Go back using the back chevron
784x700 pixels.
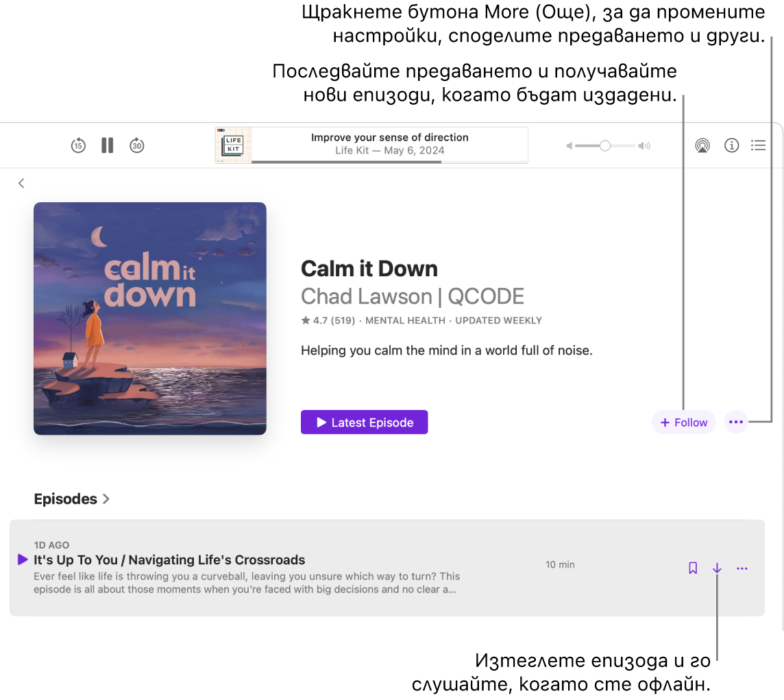pyautogui.click(x=21, y=183)
